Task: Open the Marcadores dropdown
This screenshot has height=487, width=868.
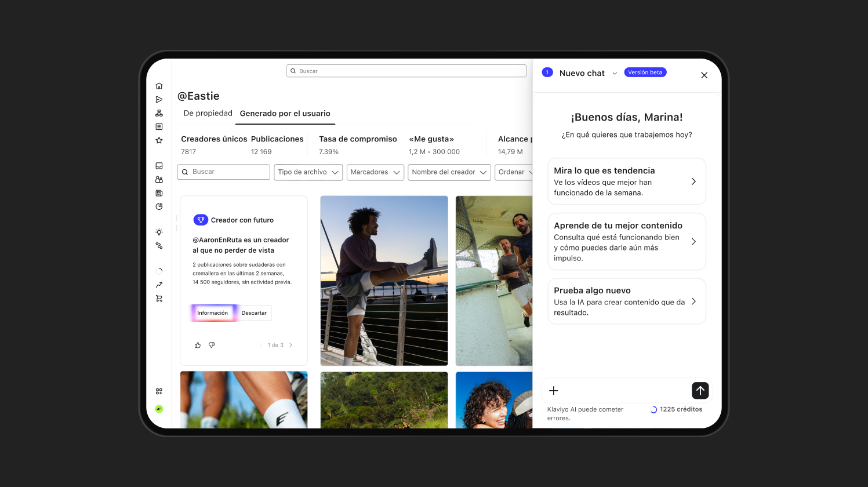Action: point(375,172)
